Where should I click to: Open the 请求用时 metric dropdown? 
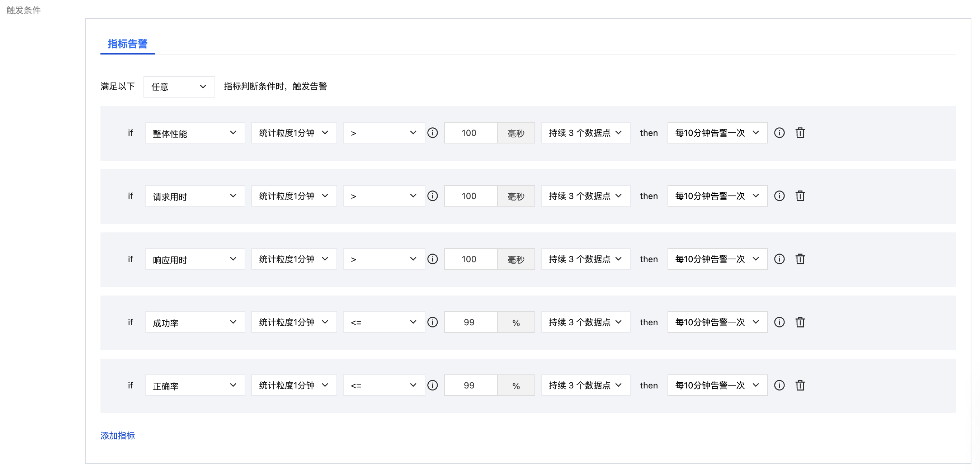[x=195, y=196]
